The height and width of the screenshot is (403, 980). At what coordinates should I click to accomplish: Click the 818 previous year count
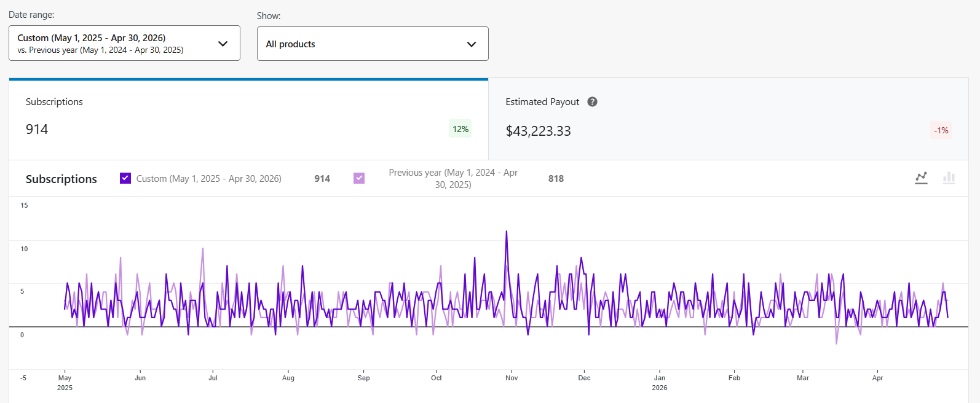[556, 178]
